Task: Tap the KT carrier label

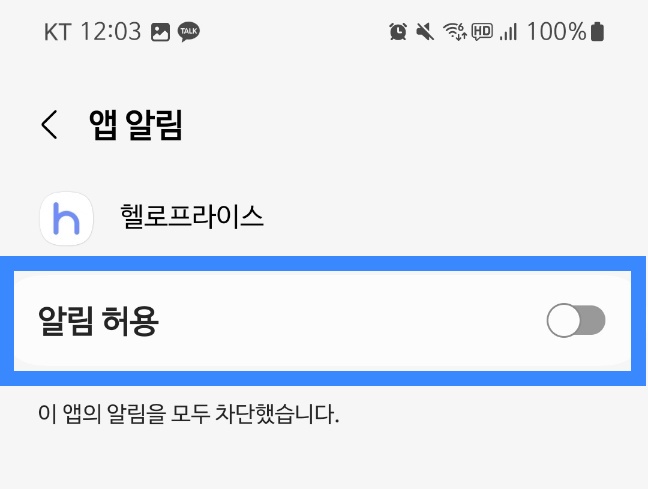Action: pyautogui.click(x=57, y=32)
